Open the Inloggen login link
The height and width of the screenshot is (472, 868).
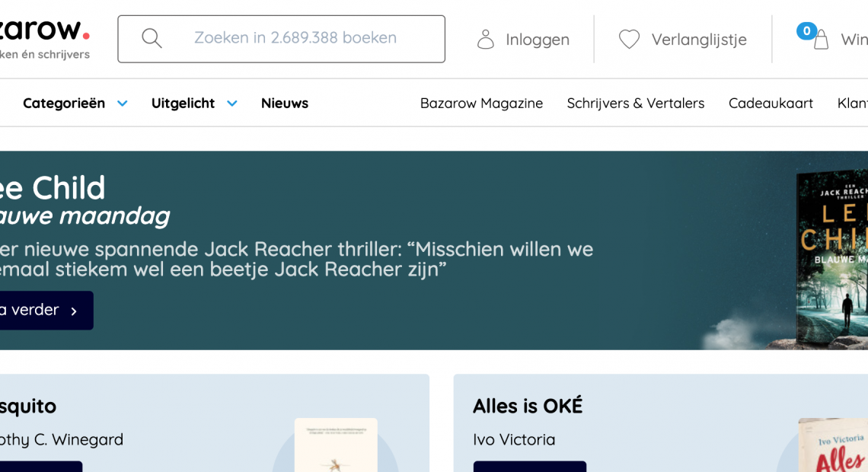[x=537, y=40]
